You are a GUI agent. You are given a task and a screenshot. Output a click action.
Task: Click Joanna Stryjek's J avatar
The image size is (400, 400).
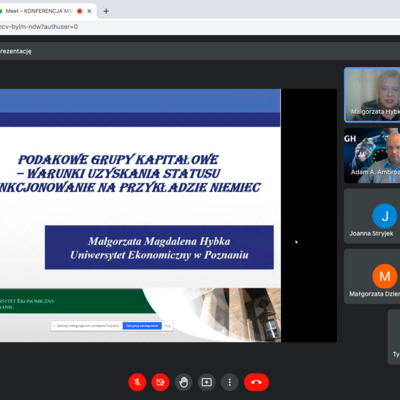[x=385, y=216]
